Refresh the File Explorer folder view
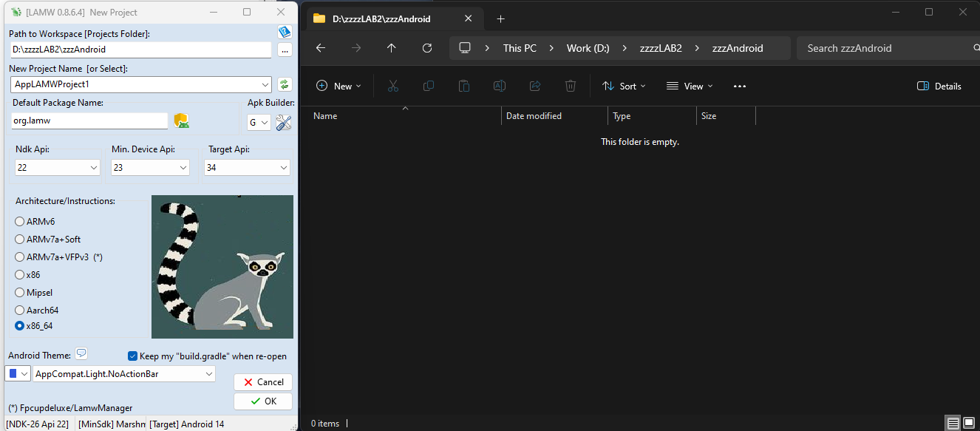Screen dimensions: 980x431 (x=426, y=48)
